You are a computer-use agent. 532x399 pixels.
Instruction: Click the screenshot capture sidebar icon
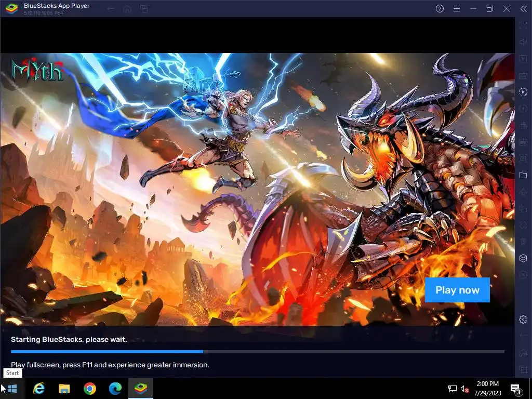523,158
